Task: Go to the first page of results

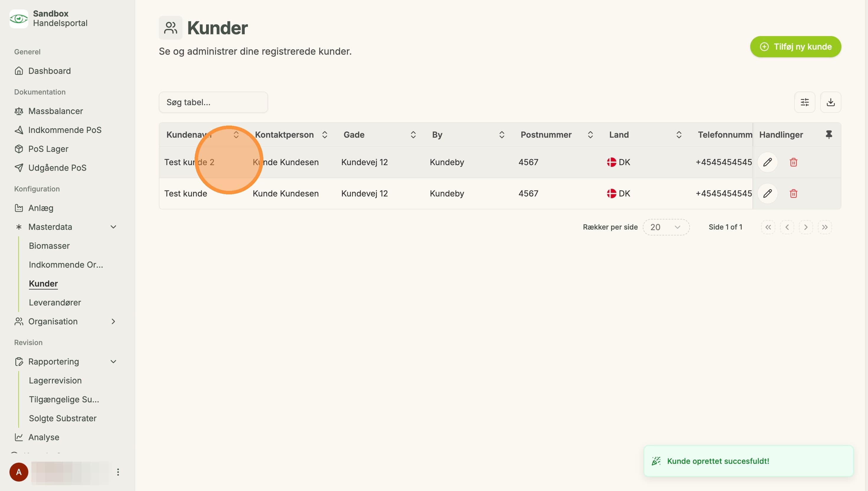Action: tap(768, 227)
